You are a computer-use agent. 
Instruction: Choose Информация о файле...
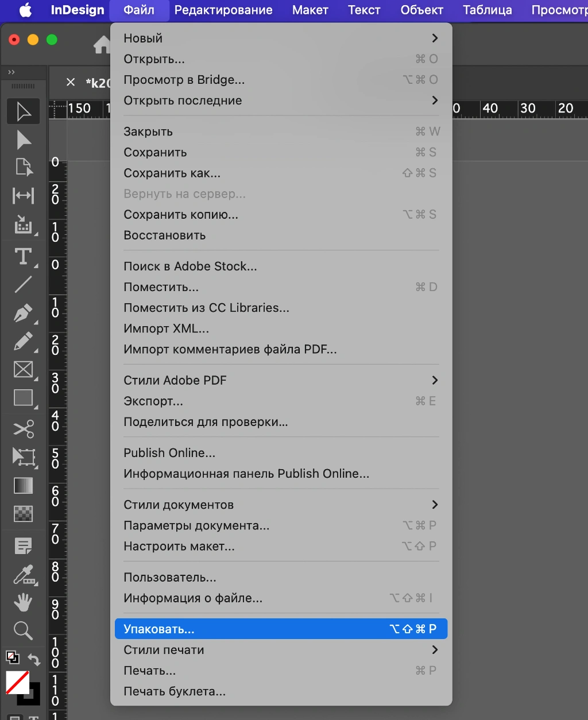(281, 598)
